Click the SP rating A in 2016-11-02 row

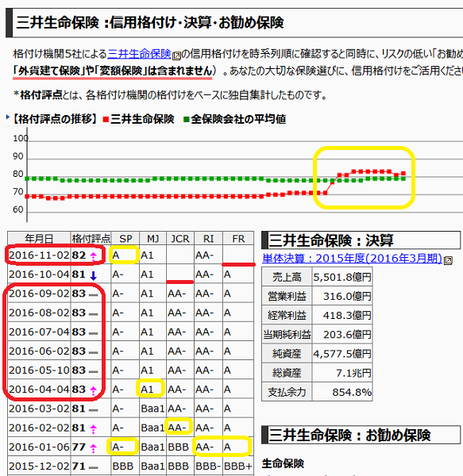116,255
